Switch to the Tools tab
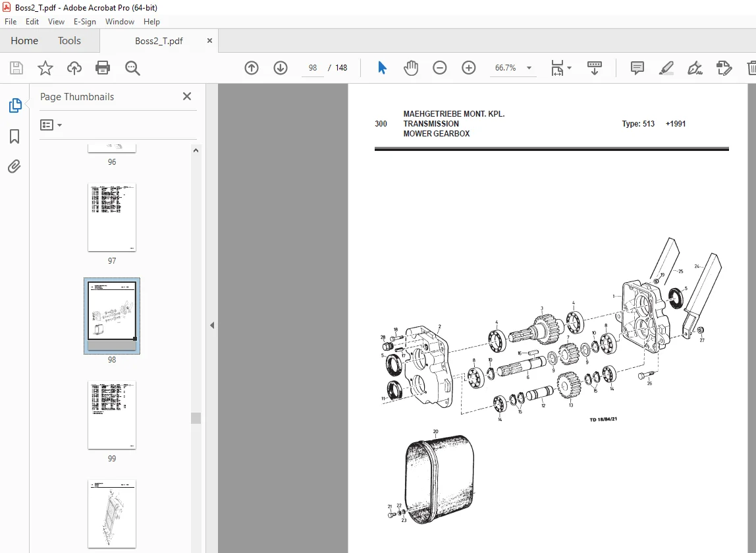Viewport: 756px width, 553px height. (69, 40)
